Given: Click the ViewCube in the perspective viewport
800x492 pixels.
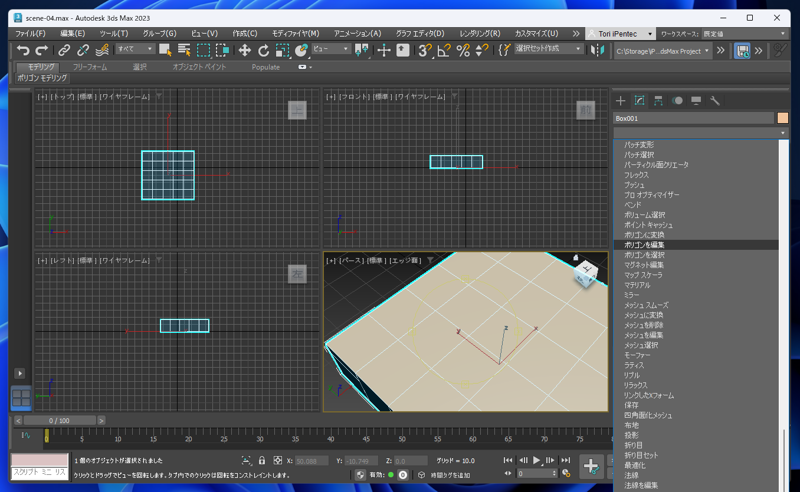Looking at the screenshot, I should coord(586,273).
